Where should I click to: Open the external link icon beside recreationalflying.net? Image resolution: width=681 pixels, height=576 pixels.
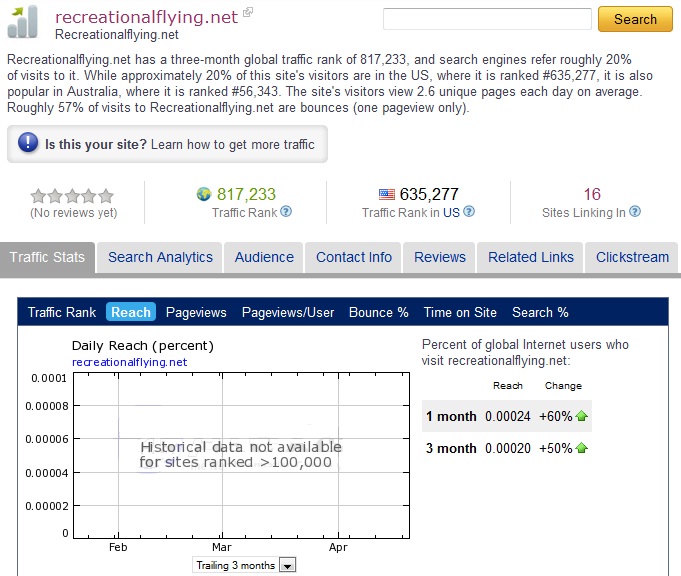(x=248, y=12)
